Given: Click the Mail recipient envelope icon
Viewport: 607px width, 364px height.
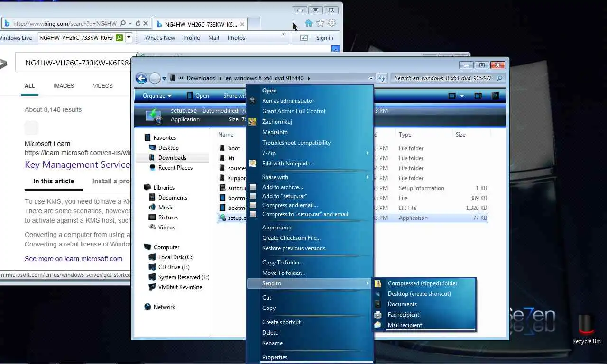Looking at the screenshot, I should [x=378, y=325].
